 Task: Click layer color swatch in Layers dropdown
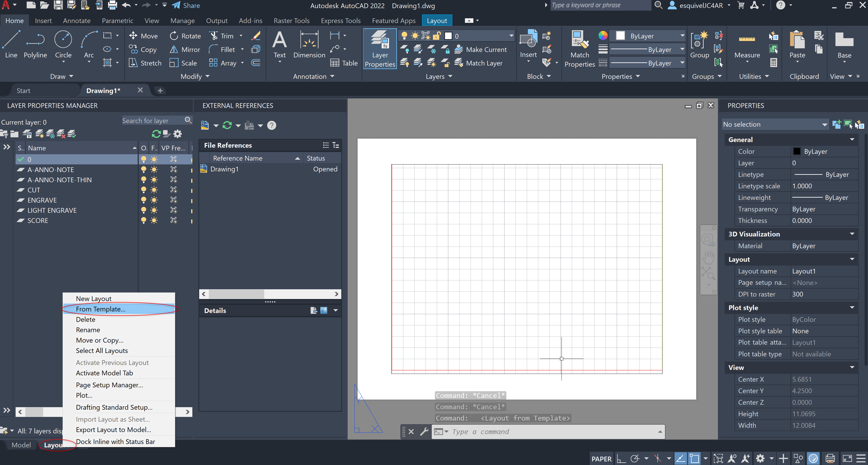pos(448,36)
